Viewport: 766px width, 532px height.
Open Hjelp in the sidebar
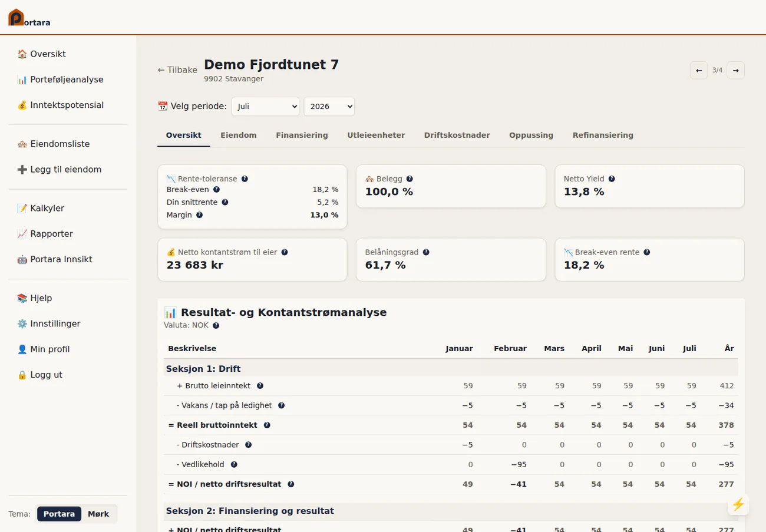pos(68,298)
